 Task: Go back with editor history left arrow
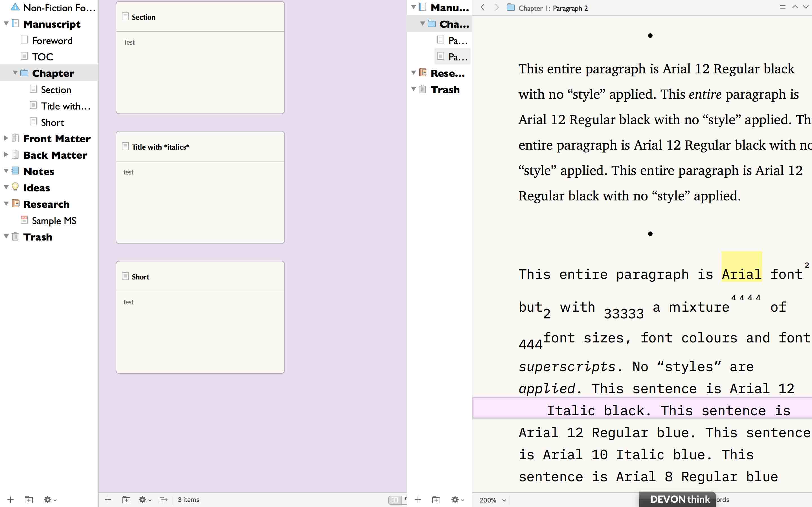tap(482, 7)
